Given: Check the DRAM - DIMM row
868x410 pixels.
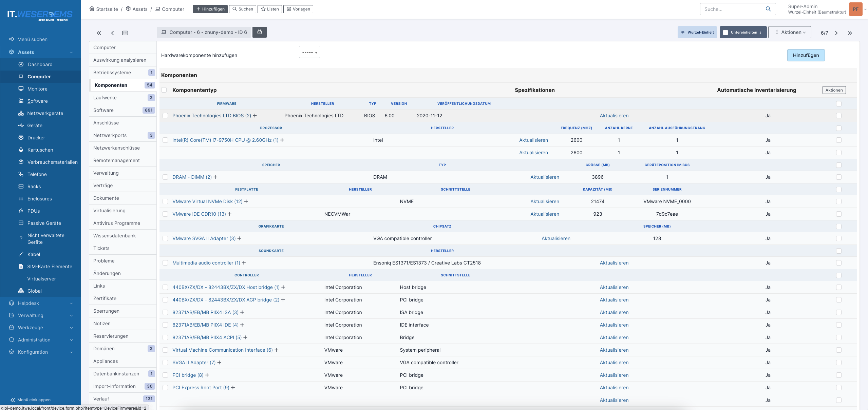Looking at the screenshot, I should (165, 177).
